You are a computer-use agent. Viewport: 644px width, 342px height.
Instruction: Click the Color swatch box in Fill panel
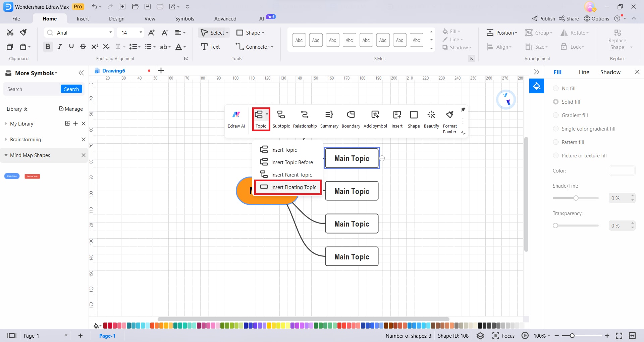[622, 170]
